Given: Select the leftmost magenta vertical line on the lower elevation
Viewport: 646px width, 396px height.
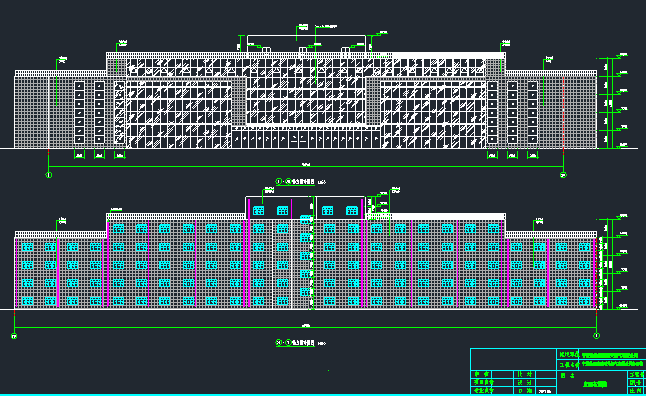Looking at the screenshot, I should [16, 273].
